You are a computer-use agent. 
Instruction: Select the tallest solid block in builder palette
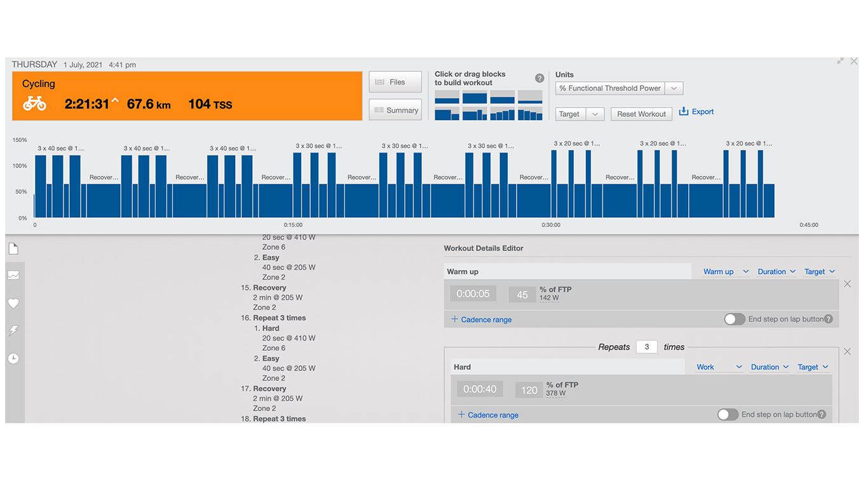[x=475, y=97]
